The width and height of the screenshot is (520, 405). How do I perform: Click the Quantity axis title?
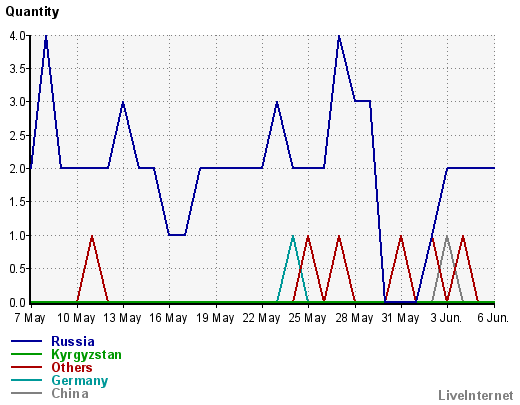(32, 12)
